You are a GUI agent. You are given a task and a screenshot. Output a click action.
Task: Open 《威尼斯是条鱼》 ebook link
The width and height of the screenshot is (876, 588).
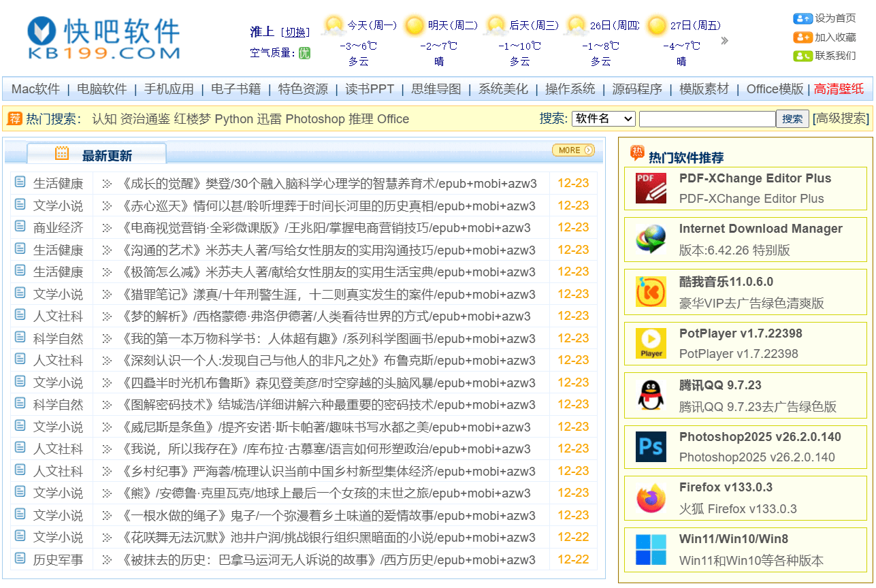coord(324,427)
